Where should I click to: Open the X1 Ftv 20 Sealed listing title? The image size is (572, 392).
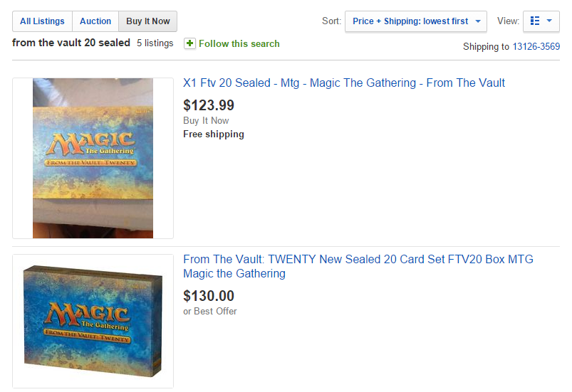343,83
